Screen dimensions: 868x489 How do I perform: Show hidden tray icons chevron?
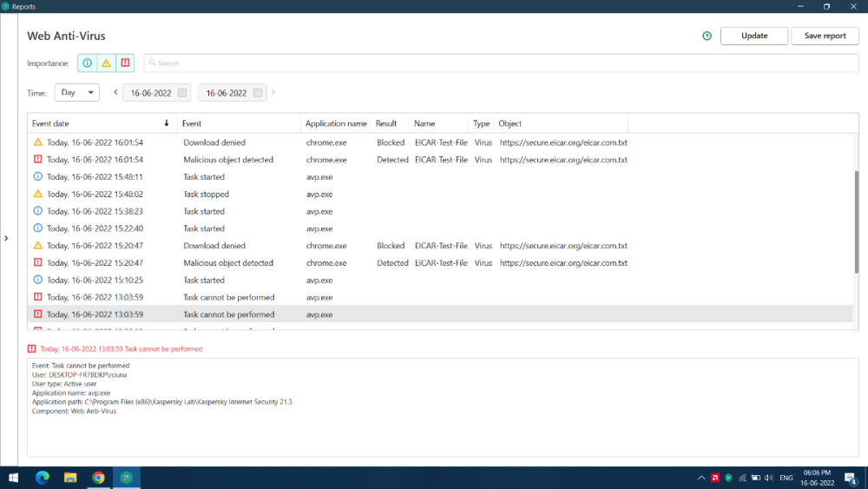701,478
